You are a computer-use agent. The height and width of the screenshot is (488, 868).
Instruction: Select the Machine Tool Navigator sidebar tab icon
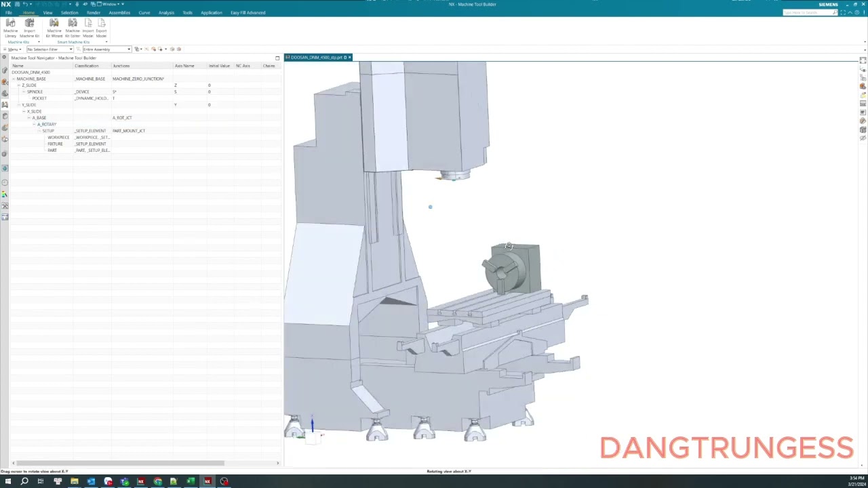5,104
